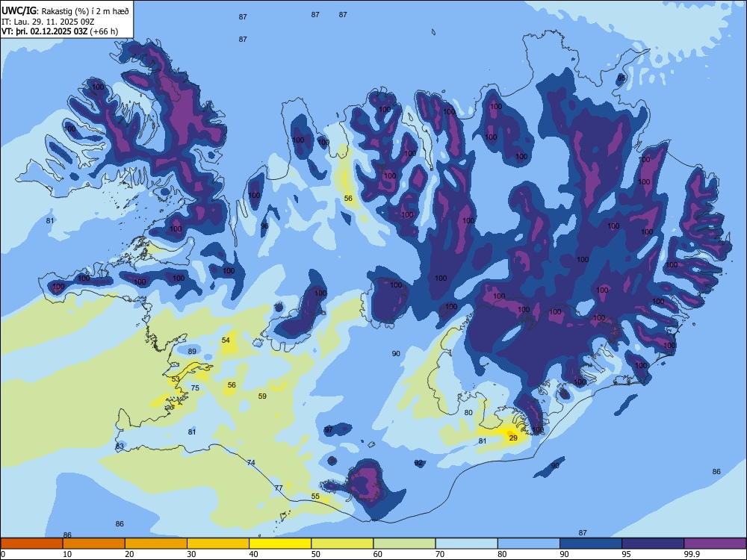The image size is (747, 560).
Task: Click the humidity value '97' on the map
Action: click(329, 429)
